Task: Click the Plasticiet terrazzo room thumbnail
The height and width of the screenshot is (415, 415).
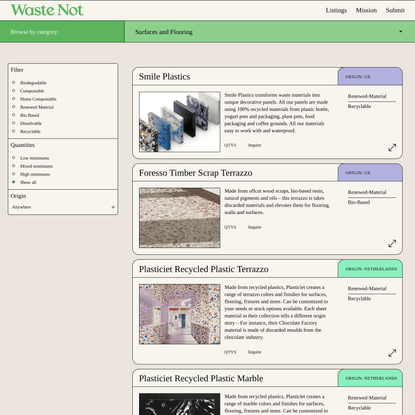Action: point(180,314)
